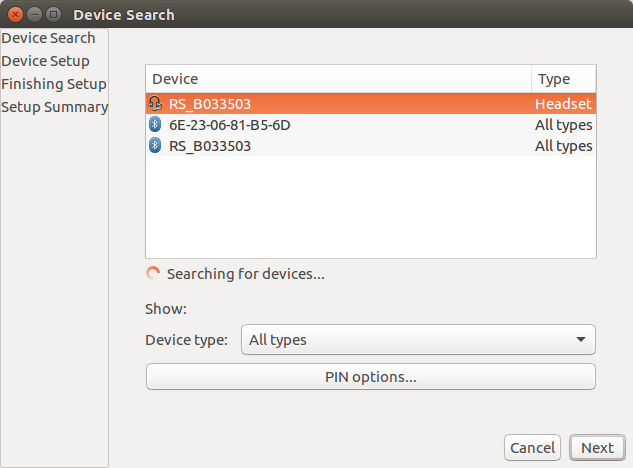Go to Device Search step in sidebar
This screenshot has height=468, width=633.
tap(48, 38)
